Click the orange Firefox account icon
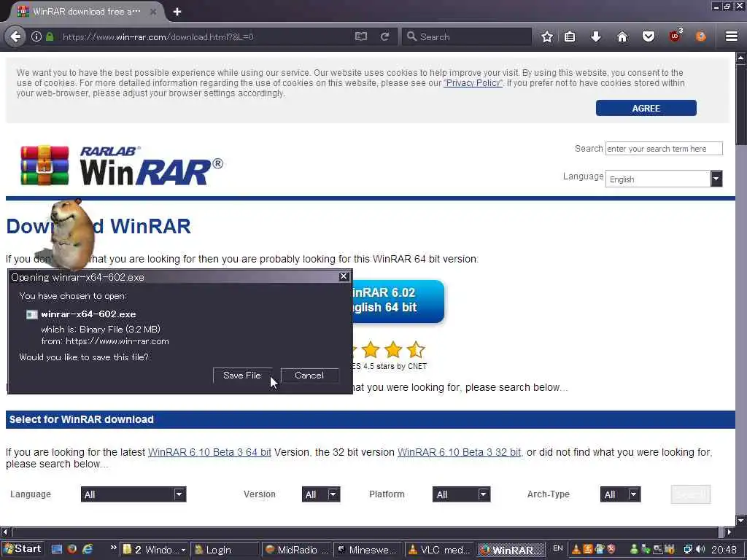747x560 pixels. [700, 36]
